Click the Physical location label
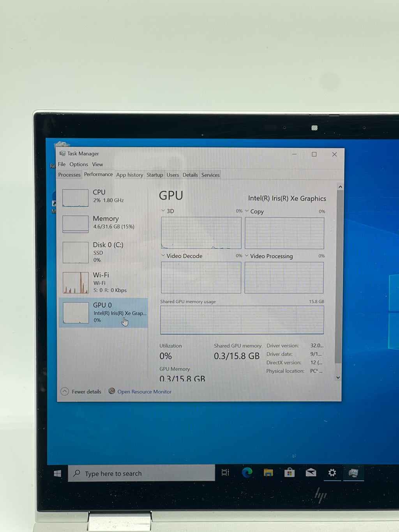 point(285,371)
